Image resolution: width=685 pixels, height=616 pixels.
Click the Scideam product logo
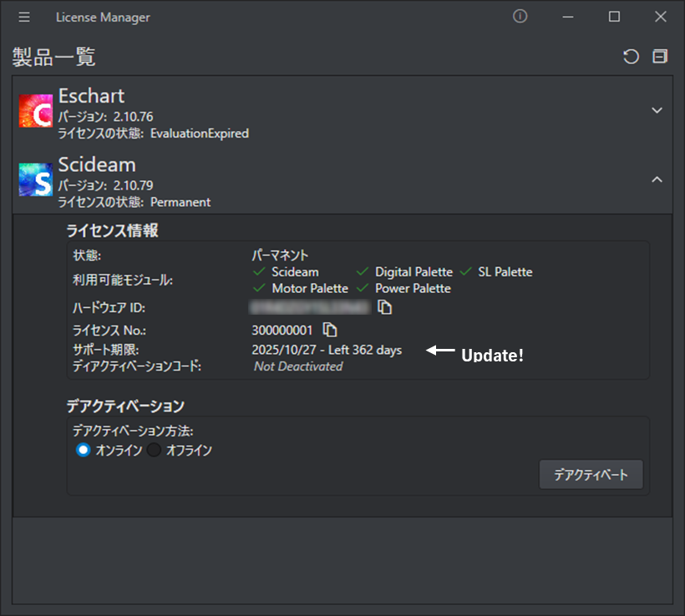pos(36,179)
